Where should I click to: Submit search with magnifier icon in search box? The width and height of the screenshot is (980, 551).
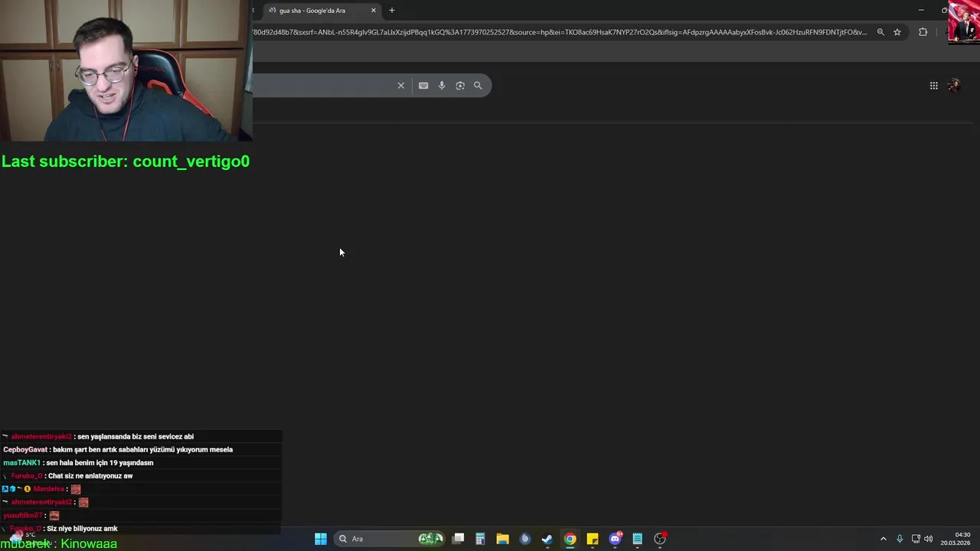click(478, 86)
